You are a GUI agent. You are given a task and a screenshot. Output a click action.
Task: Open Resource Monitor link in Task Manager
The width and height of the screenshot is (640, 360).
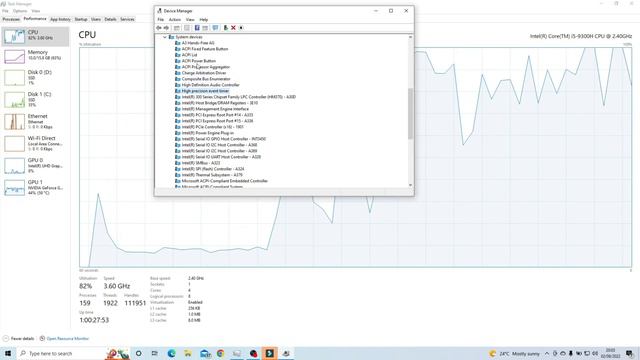pos(64,339)
